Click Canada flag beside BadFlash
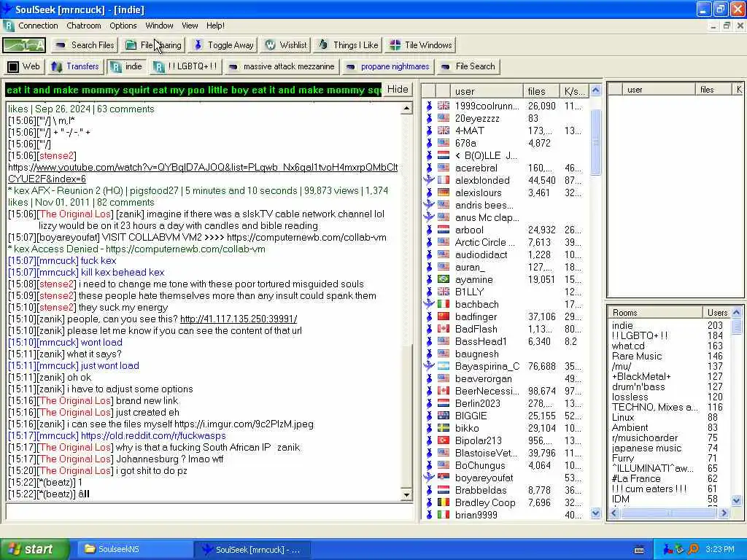747x560 pixels. coord(444,329)
